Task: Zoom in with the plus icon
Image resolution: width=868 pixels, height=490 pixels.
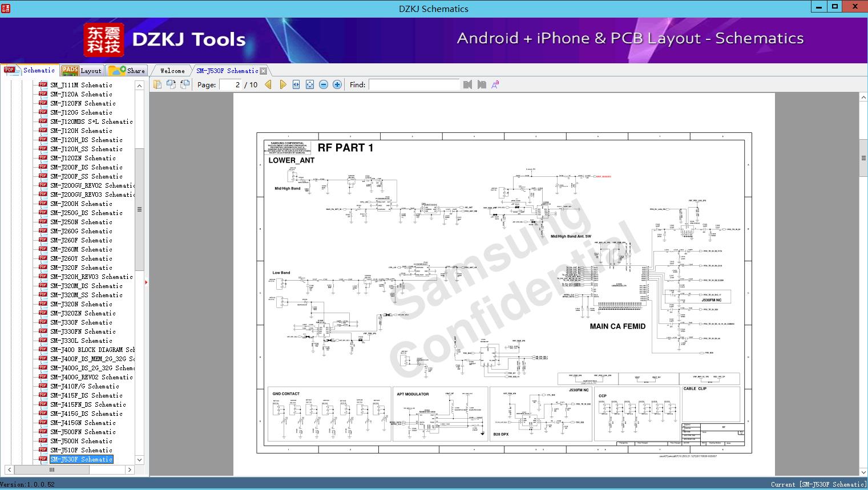Action: (x=337, y=84)
